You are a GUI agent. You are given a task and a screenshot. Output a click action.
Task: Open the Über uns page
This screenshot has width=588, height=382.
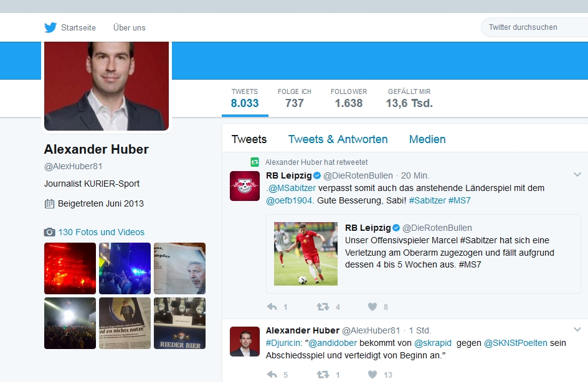130,28
